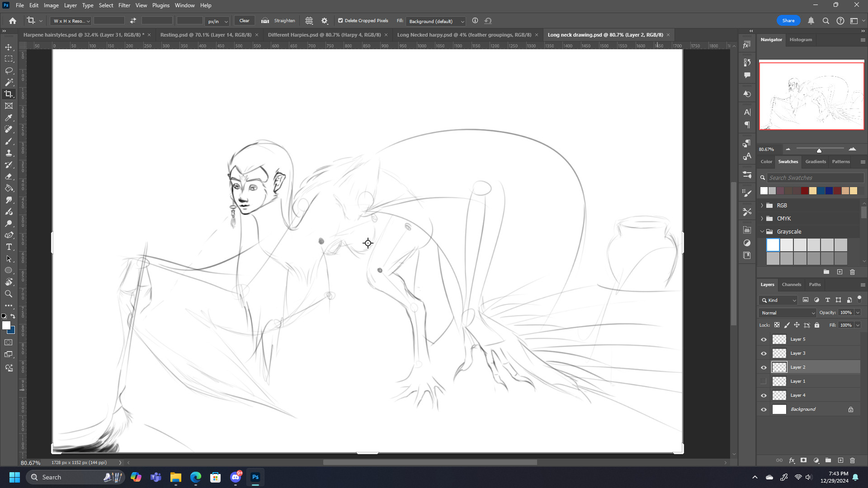
Task: Click the Share button
Action: tap(788, 21)
